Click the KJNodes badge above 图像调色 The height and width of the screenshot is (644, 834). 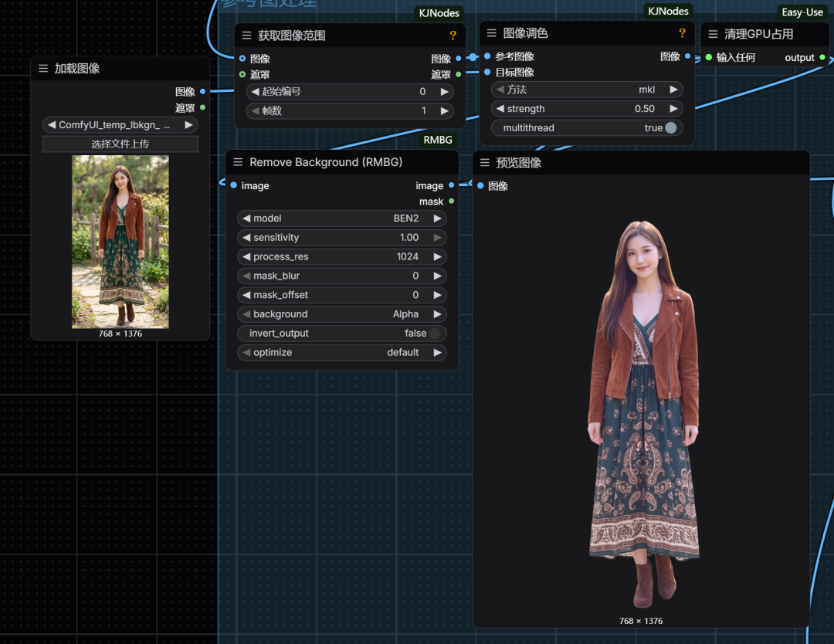pos(667,12)
